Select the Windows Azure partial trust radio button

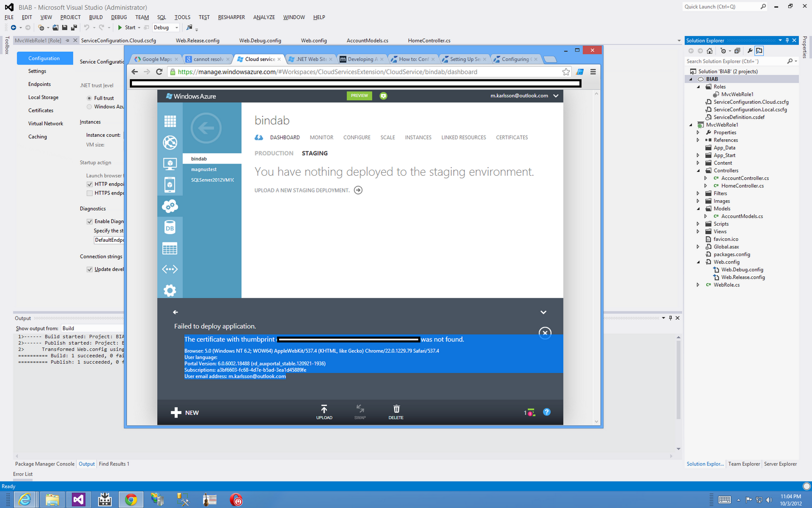tap(89, 107)
